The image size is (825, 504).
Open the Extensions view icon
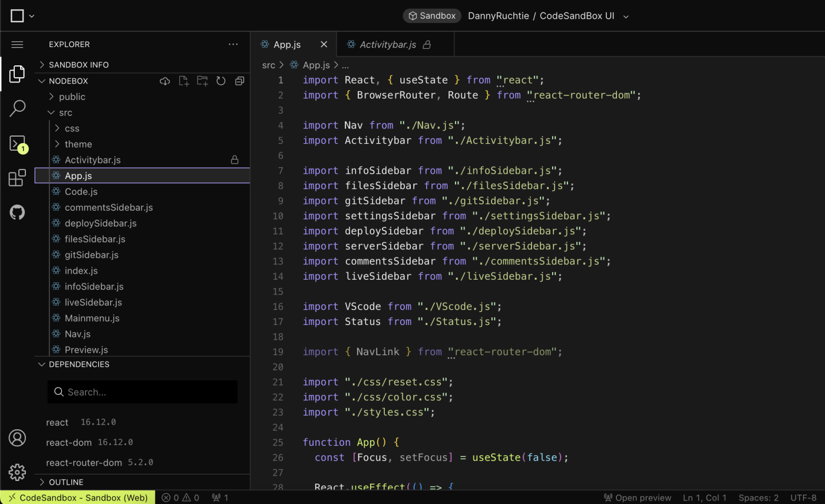pyautogui.click(x=17, y=178)
